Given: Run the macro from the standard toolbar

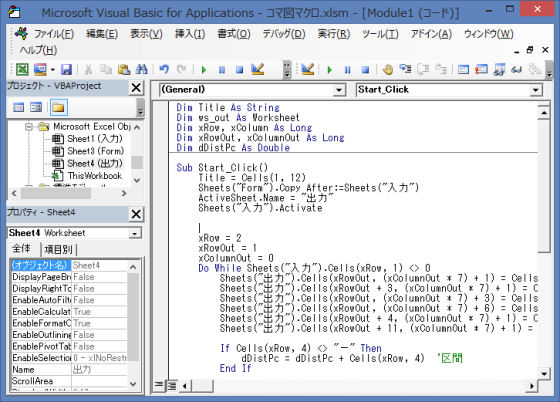Looking at the screenshot, I should [x=204, y=70].
